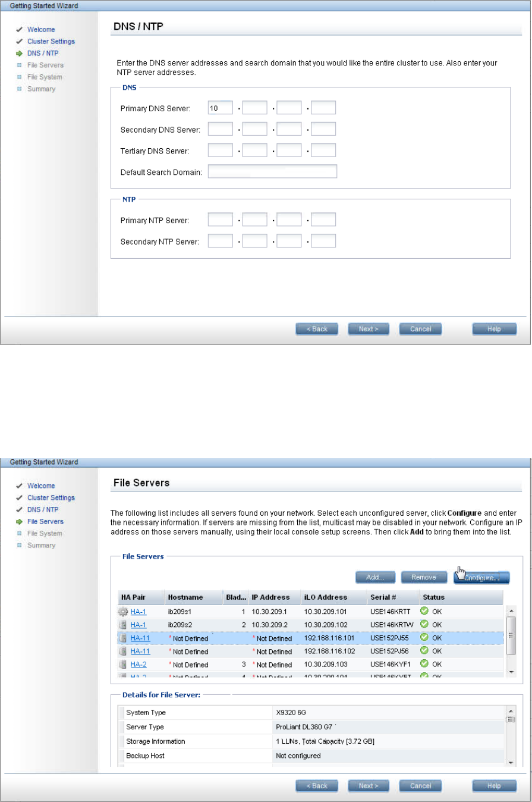Click the green arrow beside File Servers step
532x802 pixels.
[19, 521]
